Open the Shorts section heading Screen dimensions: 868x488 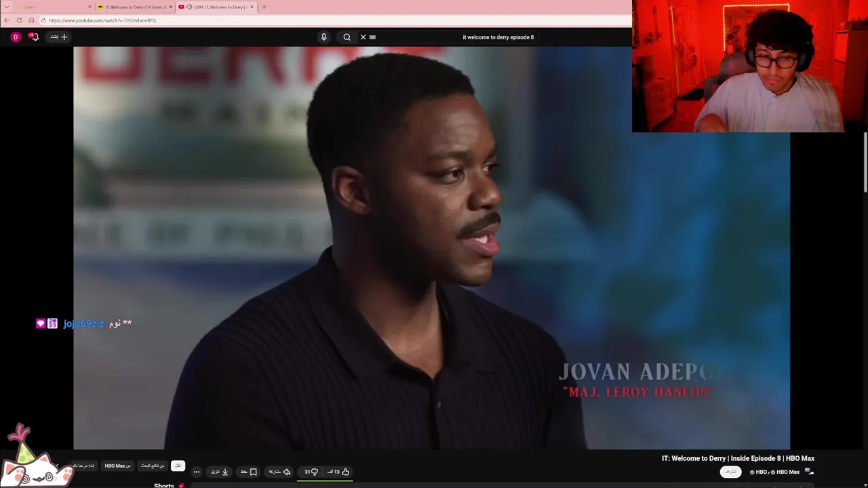click(x=164, y=485)
